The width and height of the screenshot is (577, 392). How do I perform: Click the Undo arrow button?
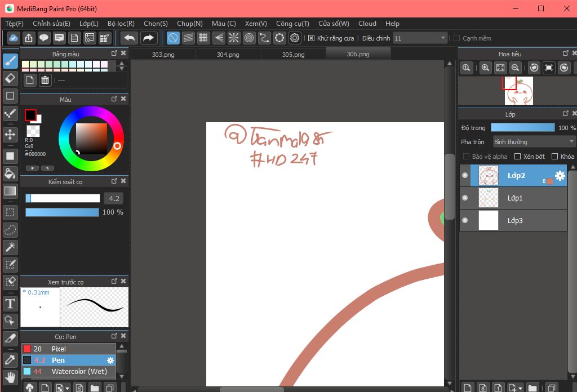click(x=129, y=38)
